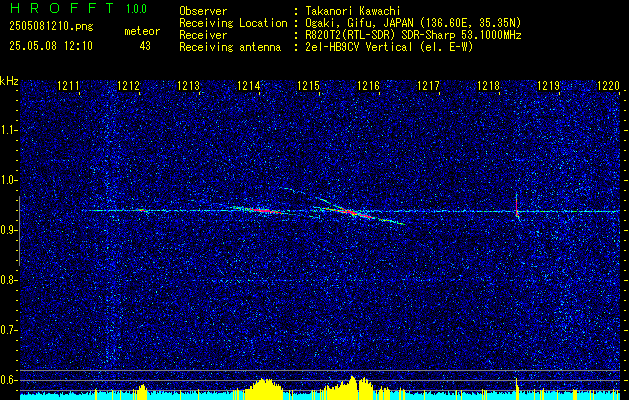Click the 1215 time marker
629x400 pixels.
tap(308, 85)
